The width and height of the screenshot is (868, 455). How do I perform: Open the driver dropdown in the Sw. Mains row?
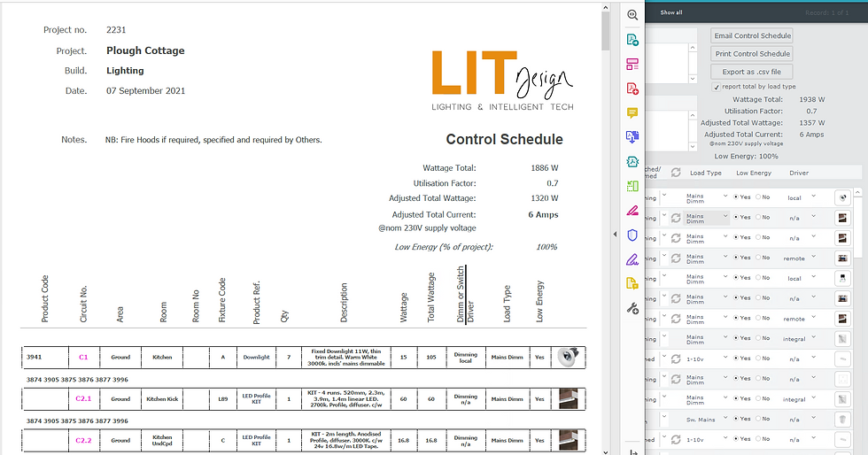[x=814, y=419]
